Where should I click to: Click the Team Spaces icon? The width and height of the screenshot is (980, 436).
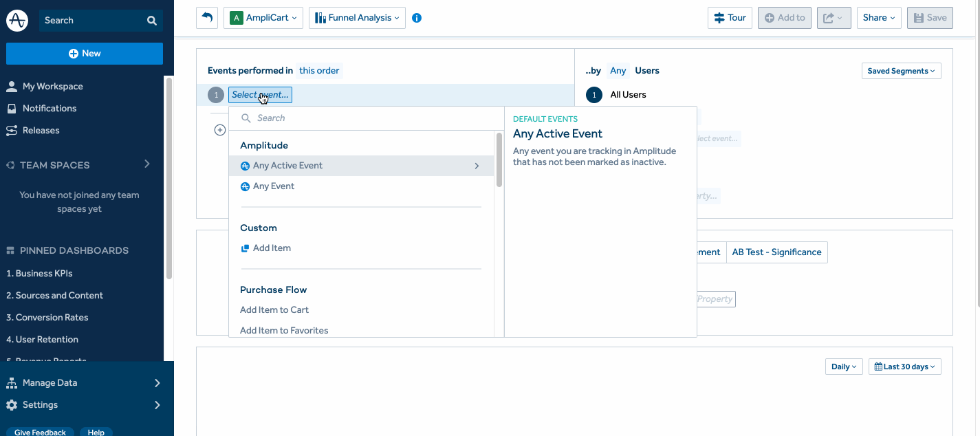pos(10,165)
